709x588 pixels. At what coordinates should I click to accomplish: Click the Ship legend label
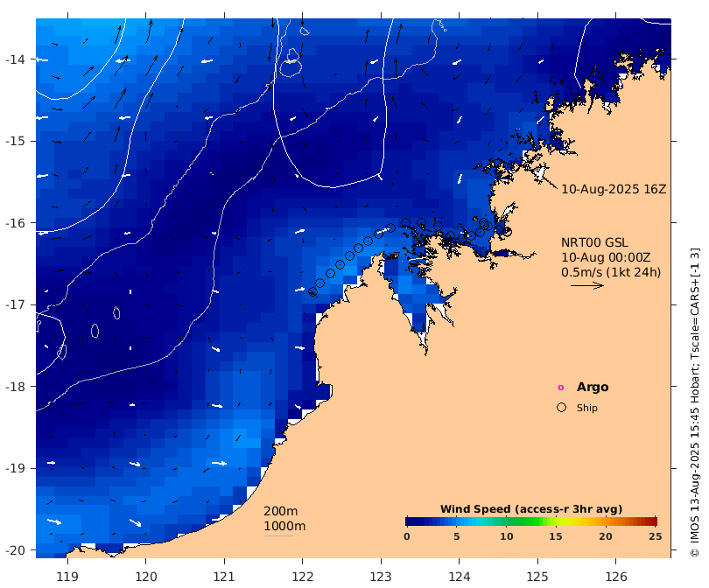tap(587, 408)
